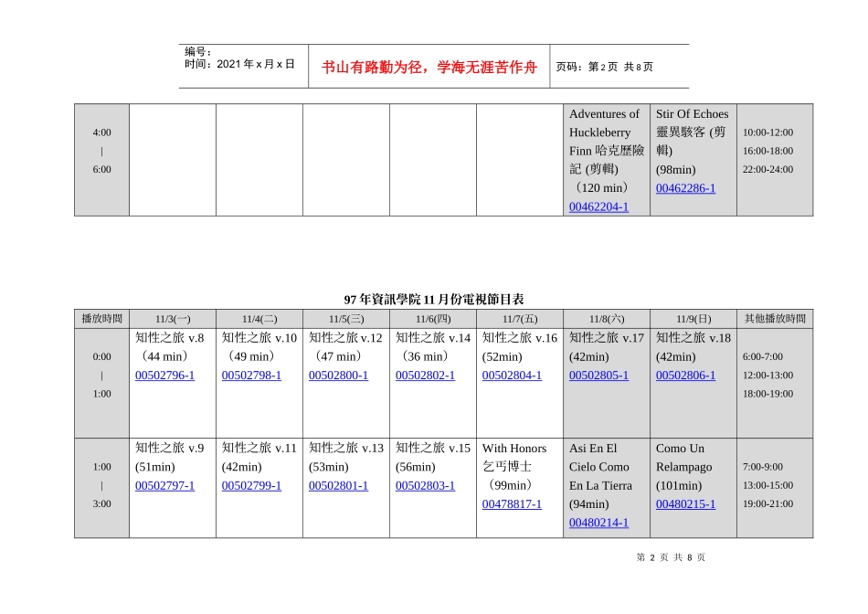Click the 编号 label in page header

pos(198,51)
